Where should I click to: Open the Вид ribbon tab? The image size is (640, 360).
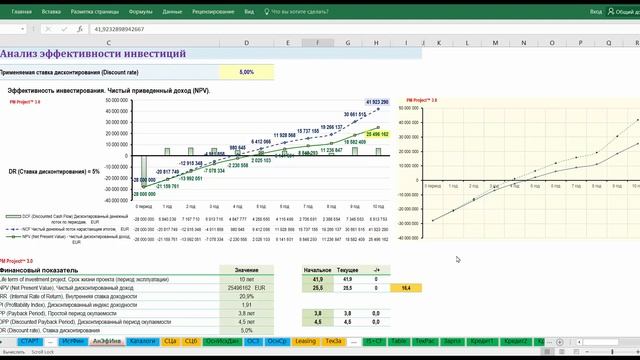pos(249,12)
